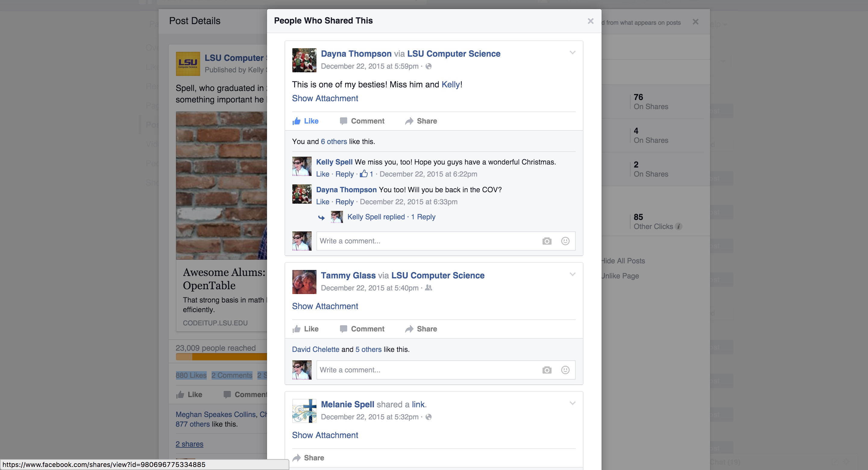Open options chevron on Dayna Thompson's post

point(572,52)
